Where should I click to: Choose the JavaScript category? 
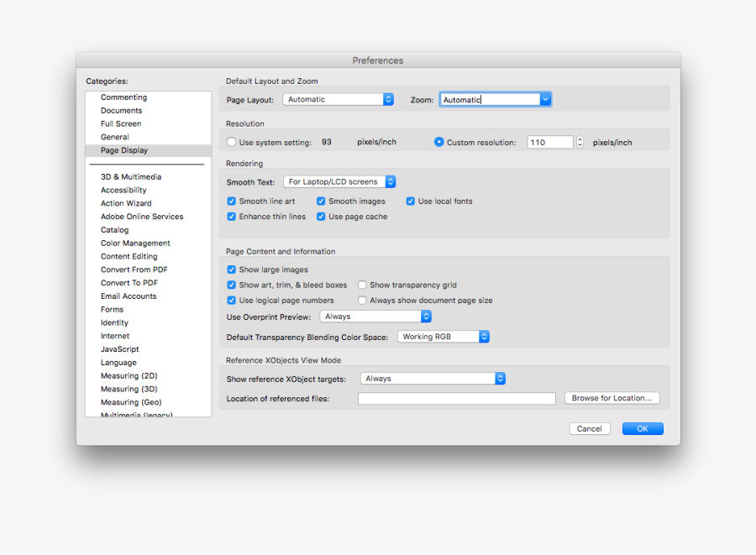click(x=120, y=349)
